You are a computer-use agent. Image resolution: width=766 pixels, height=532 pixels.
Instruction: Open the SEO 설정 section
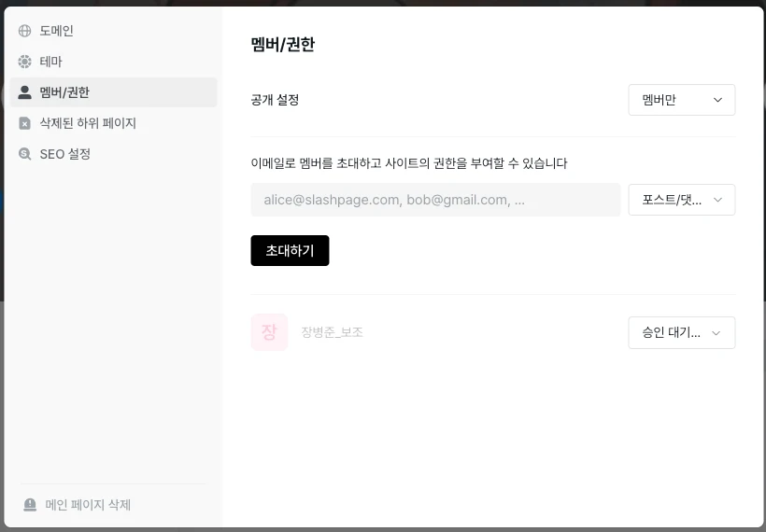point(65,154)
